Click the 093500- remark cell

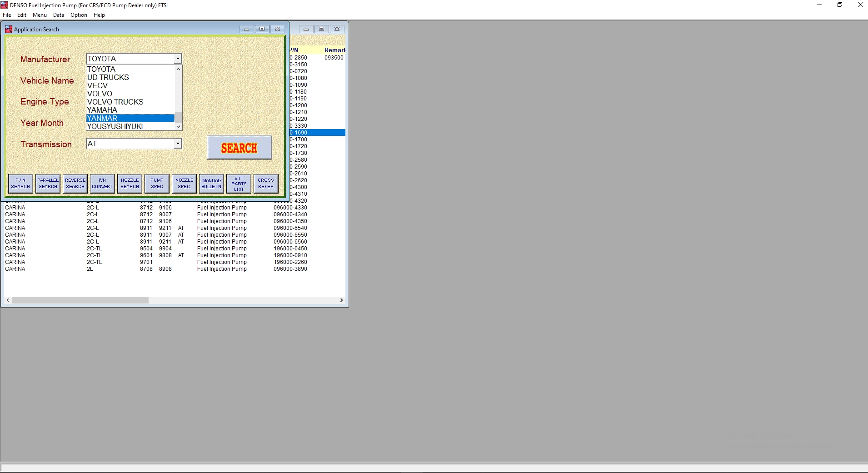click(x=335, y=58)
